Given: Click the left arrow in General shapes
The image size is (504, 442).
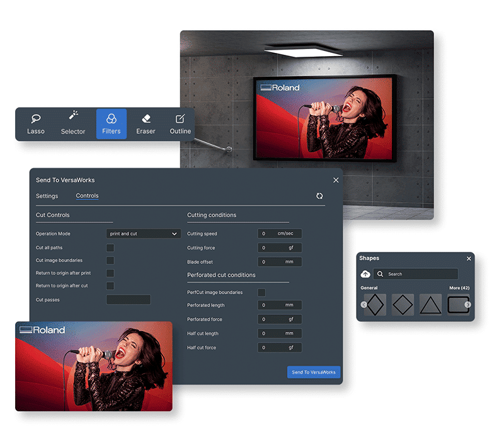Looking at the screenshot, I should pyautogui.click(x=364, y=304).
